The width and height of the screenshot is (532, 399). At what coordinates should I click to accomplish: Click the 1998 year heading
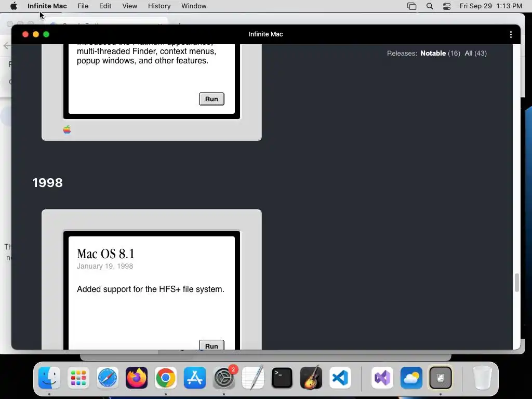tap(47, 183)
